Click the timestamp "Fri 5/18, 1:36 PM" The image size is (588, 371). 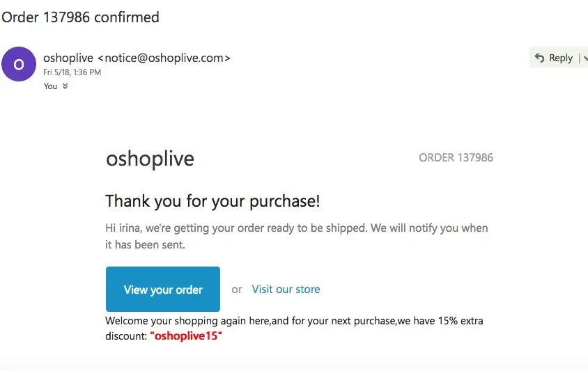(x=72, y=72)
